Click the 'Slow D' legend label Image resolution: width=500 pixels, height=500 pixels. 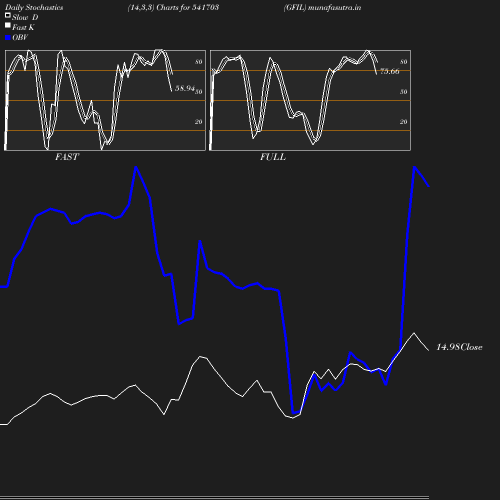click(25, 17)
